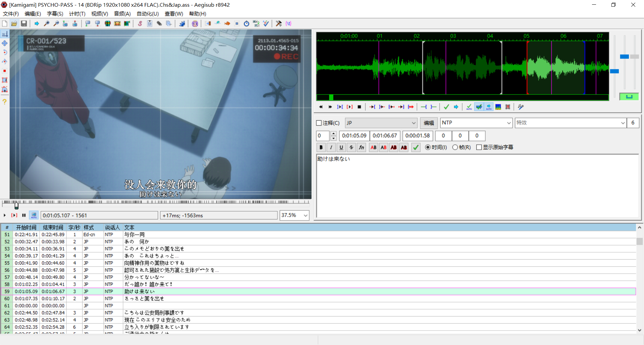The height and width of the screenshot is (345, 644).
Task: Open Options with the hammer wrench icon
Action: [279, 23]
